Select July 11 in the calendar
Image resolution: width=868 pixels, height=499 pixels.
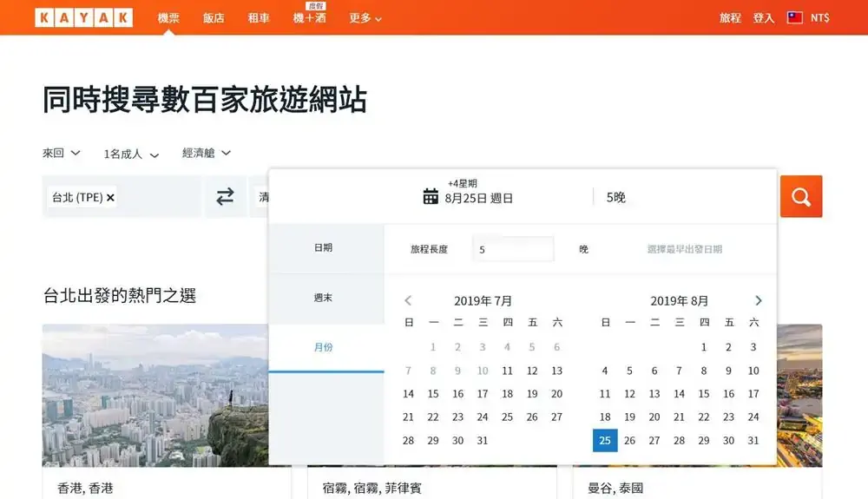507,371
